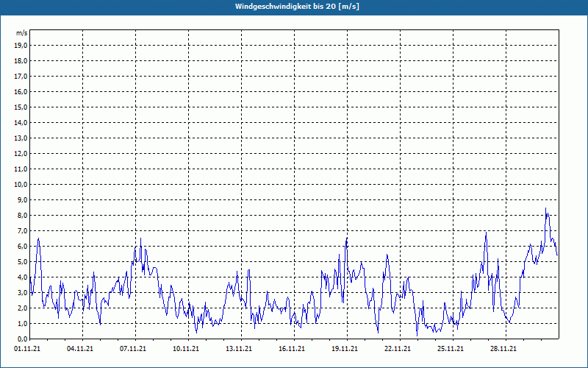Click the 19,0 y-axis label
This screenshot has height=368, width=588.
[21, 46]
